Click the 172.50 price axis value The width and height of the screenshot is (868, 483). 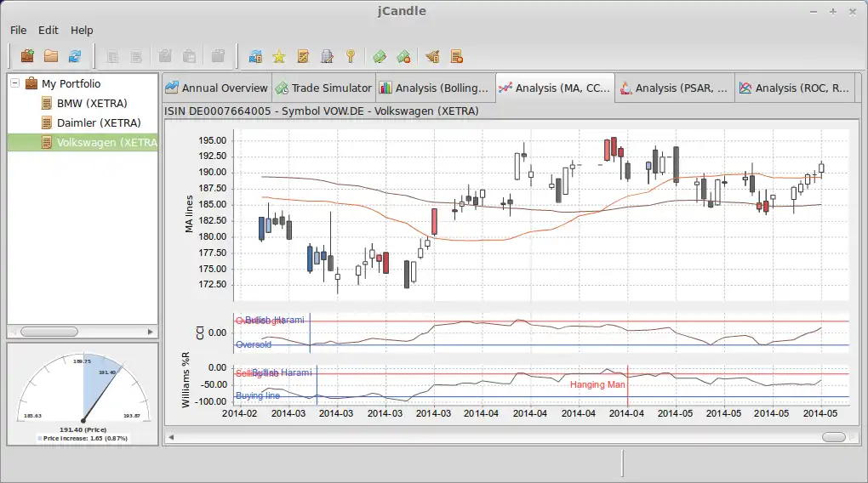[x=213, y=284]
